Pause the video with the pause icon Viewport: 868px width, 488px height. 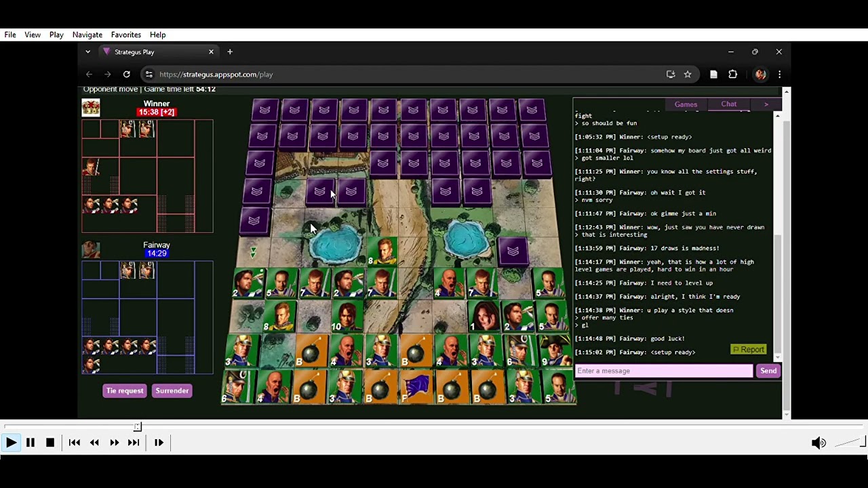pyautogui.click(x=31, y=443)
